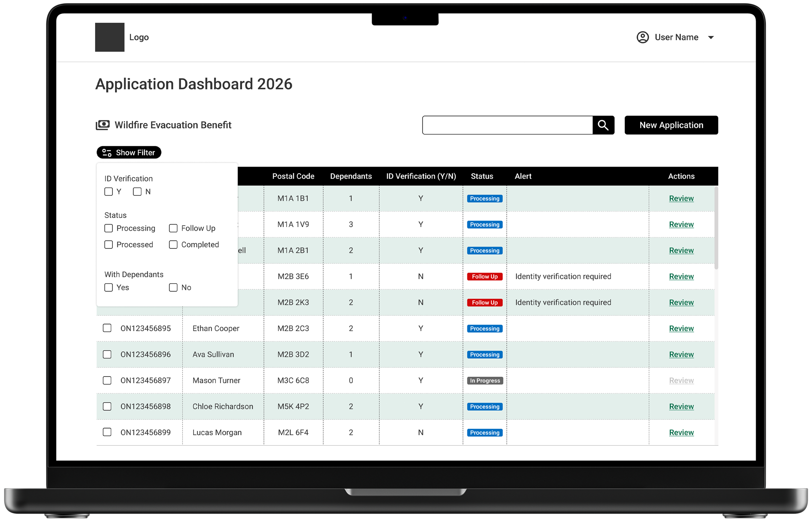Screen dimensions: 812x522
Task: Click the Wildfire Evacuation Benefit title
Action: click(x=173, y=125)
